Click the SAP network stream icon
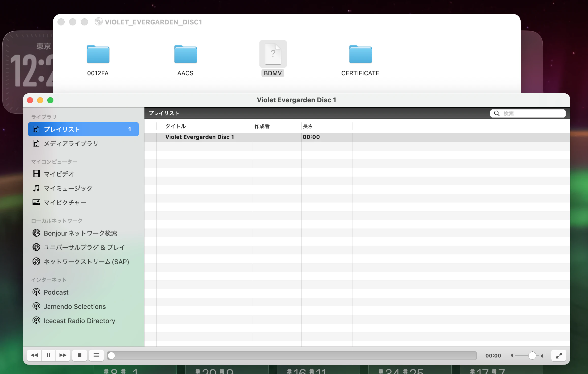 (x=36, y=261)
